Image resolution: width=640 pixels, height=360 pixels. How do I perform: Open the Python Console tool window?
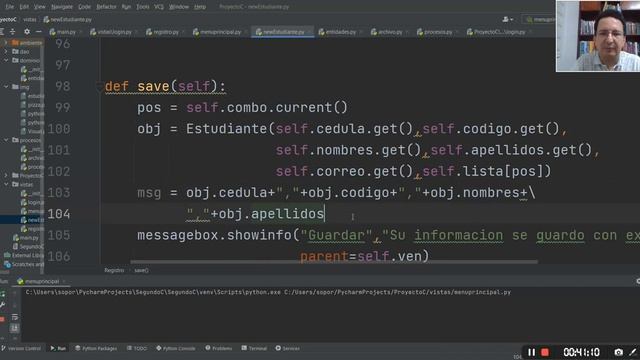[176, 348]
